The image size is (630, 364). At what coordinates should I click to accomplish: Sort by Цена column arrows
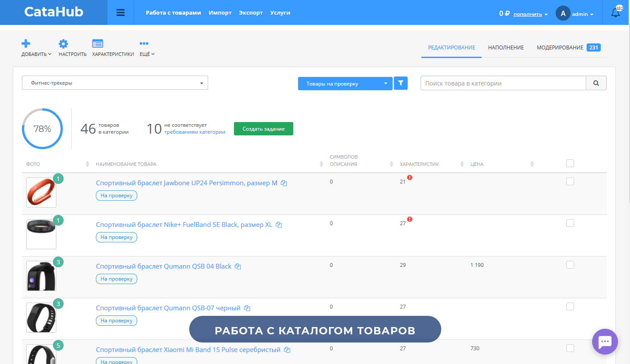(x=532, y=164)
